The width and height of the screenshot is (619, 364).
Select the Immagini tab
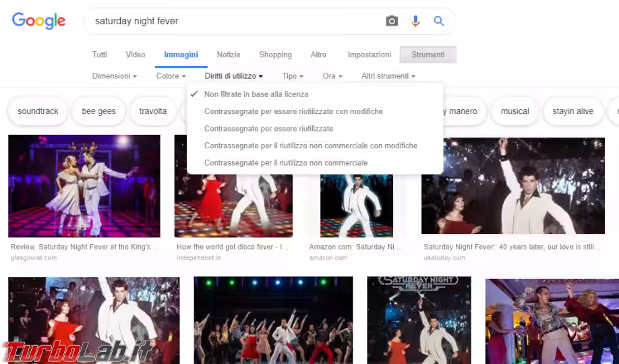tap(181, 55)
